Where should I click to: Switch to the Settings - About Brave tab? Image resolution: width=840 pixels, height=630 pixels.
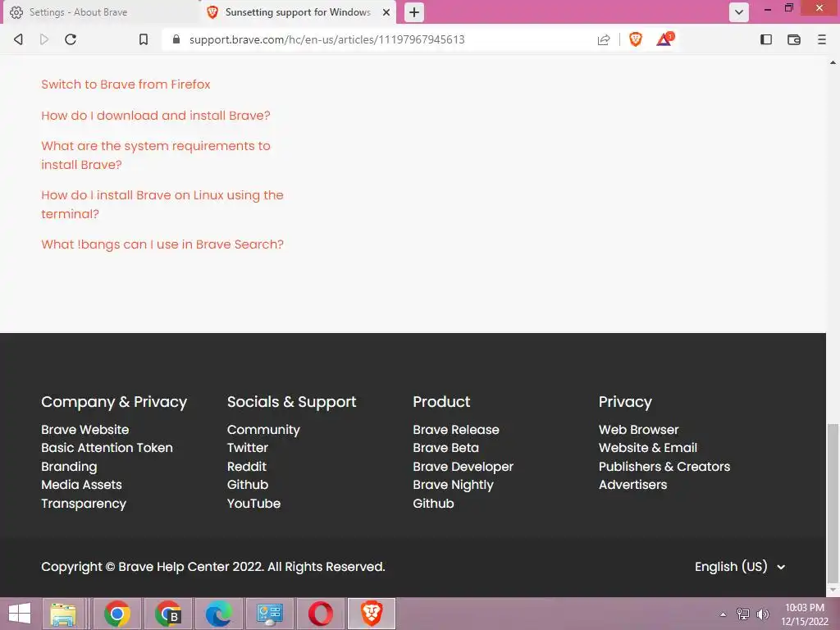point(101,12)
